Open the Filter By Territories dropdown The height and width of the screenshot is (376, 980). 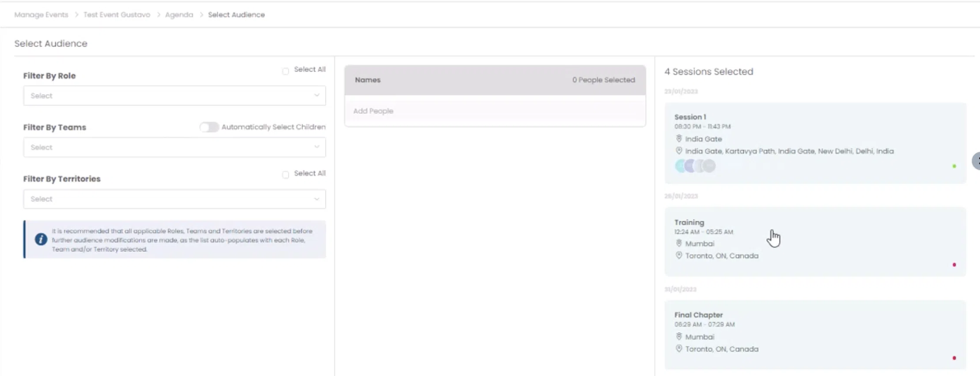pyautogui.click(x=174, y=199)
